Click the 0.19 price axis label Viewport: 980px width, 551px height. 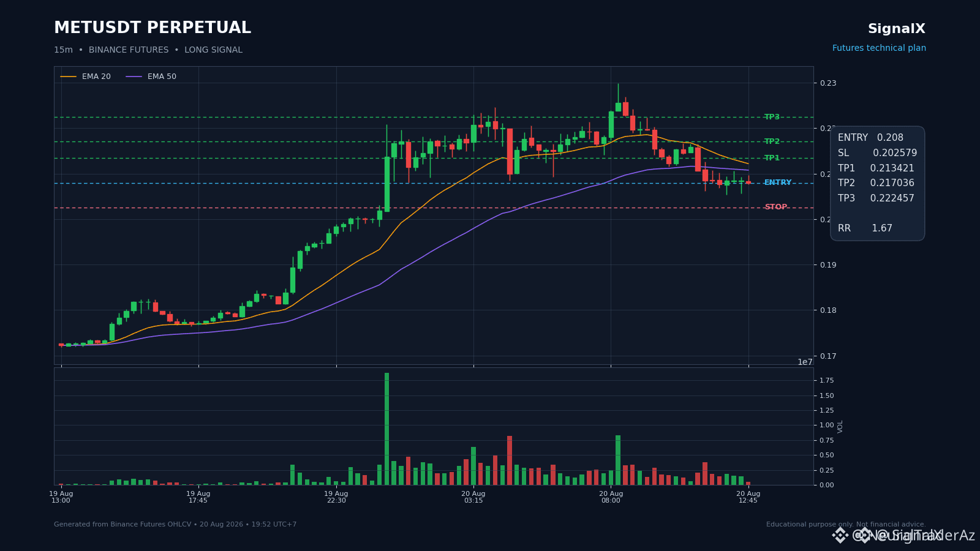tap(828, 265)
